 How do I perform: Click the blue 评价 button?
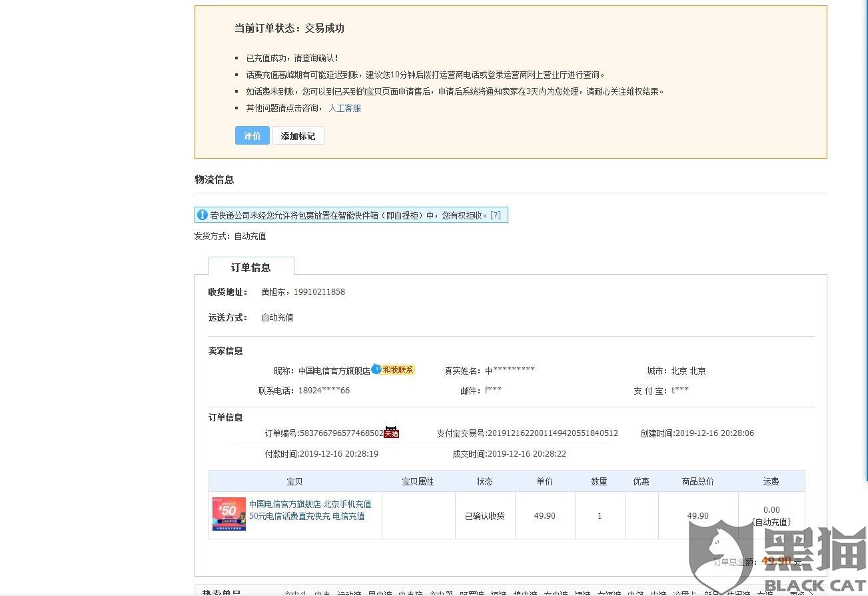tap(252, 135)
